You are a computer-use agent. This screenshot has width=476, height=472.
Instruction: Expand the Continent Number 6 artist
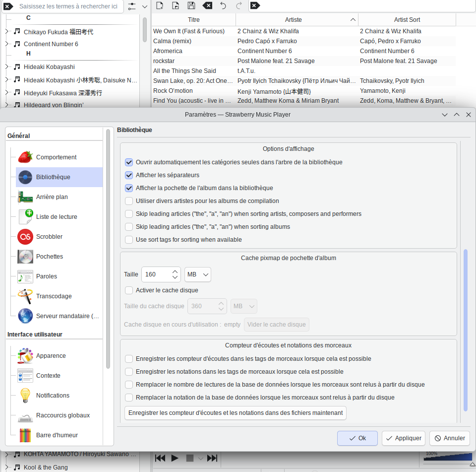click(x=7, y=44)
